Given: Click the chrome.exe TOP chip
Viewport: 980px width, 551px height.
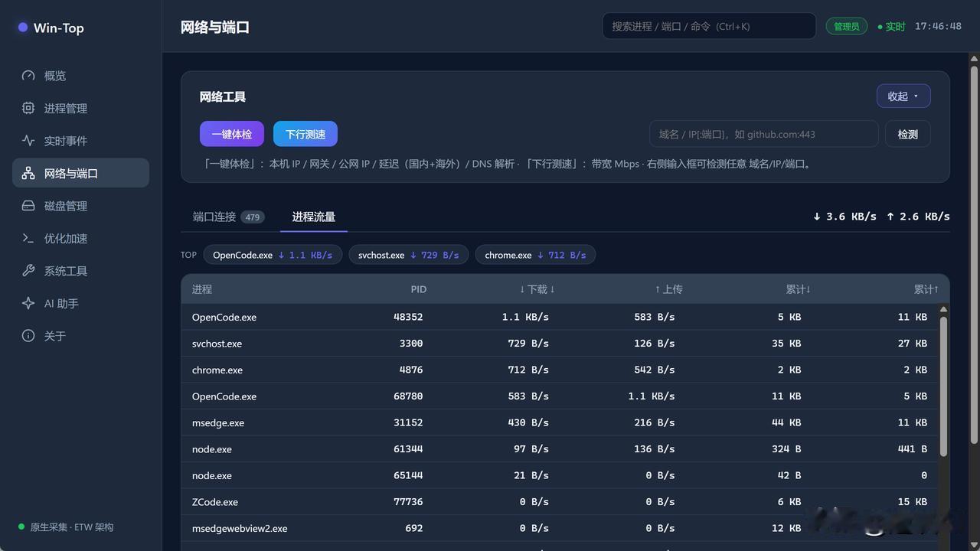Looking at the screenshot, I should tap(535, 255).
